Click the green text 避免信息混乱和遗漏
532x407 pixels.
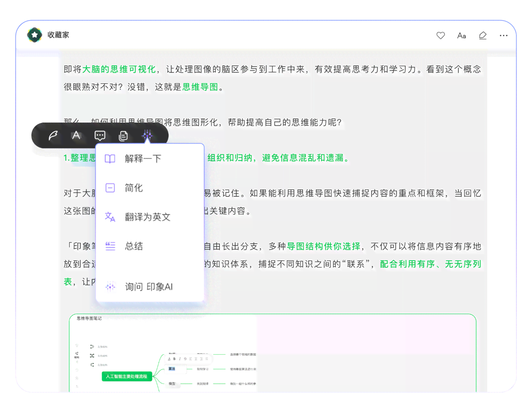[x=303, y=158]
